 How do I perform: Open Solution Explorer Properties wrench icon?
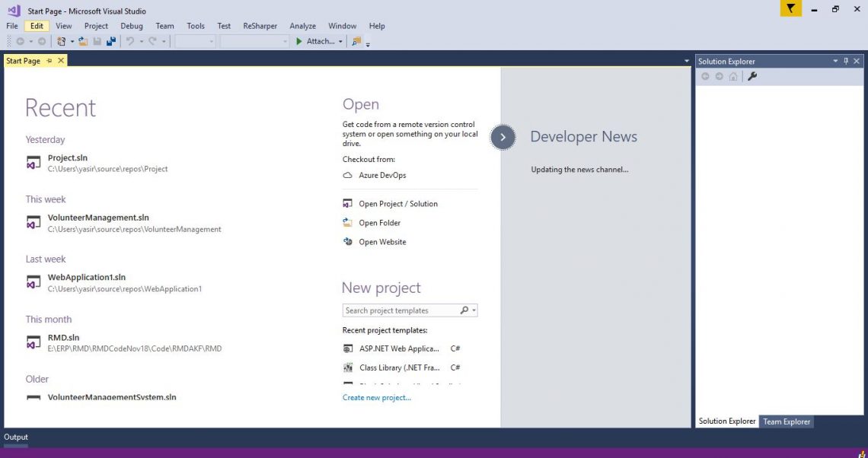pos(752,76)
